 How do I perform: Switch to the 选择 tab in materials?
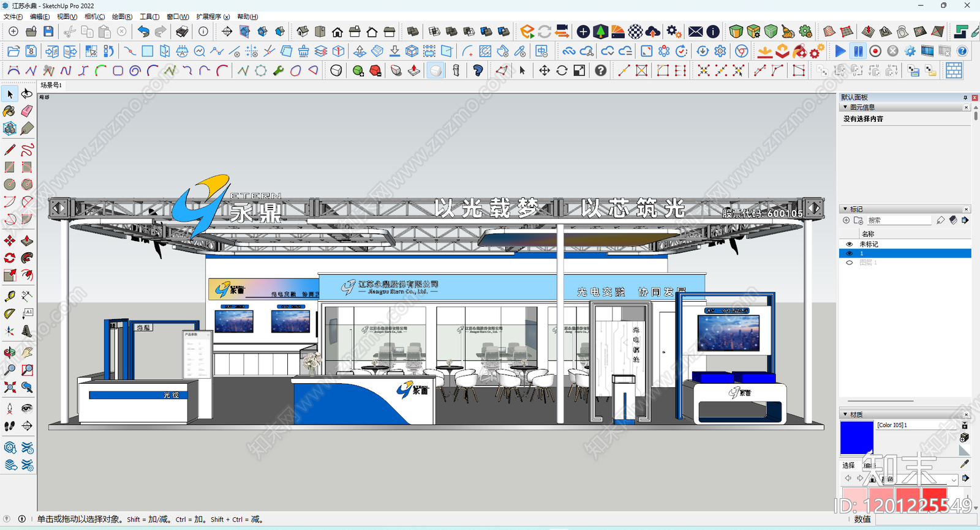point(848,465)
